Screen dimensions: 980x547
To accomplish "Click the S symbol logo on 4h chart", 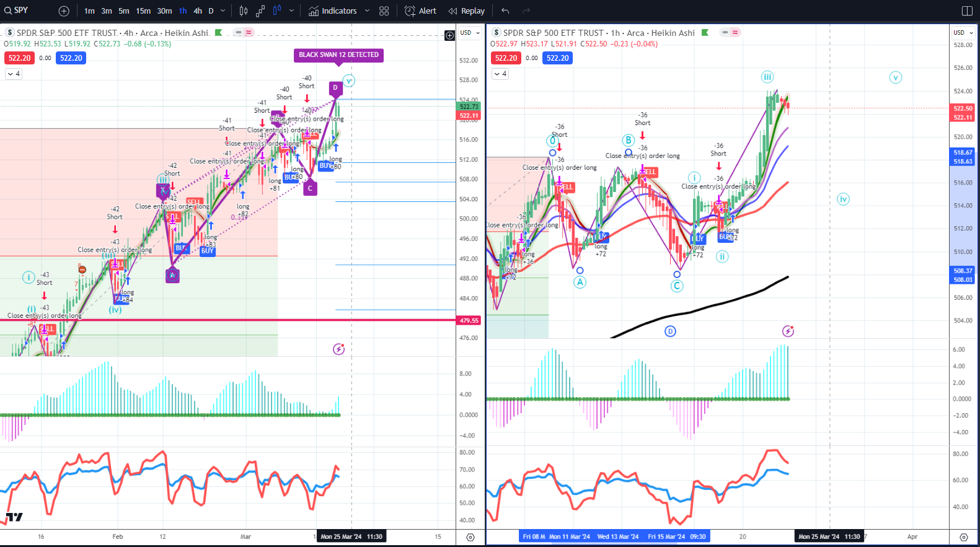I will click(x=10, y=33).
